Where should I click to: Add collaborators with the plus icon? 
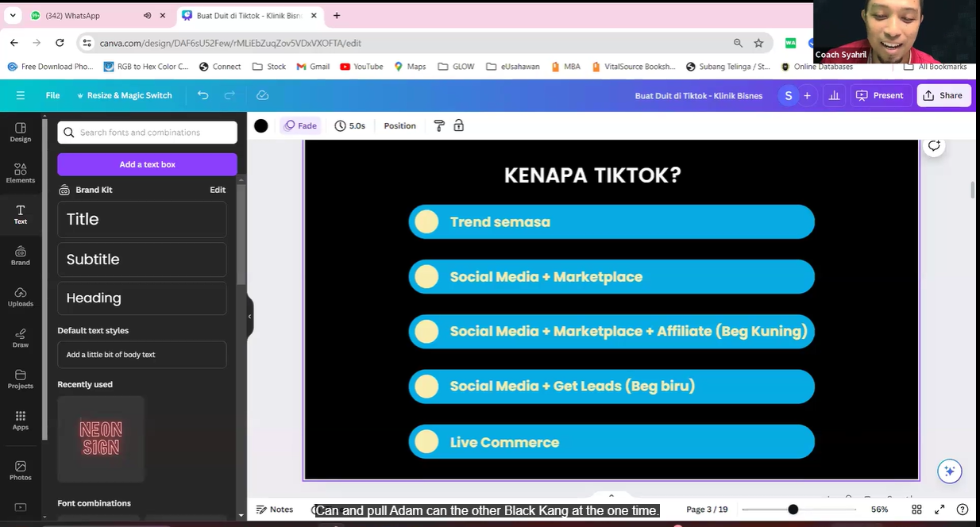coord(807,95)
